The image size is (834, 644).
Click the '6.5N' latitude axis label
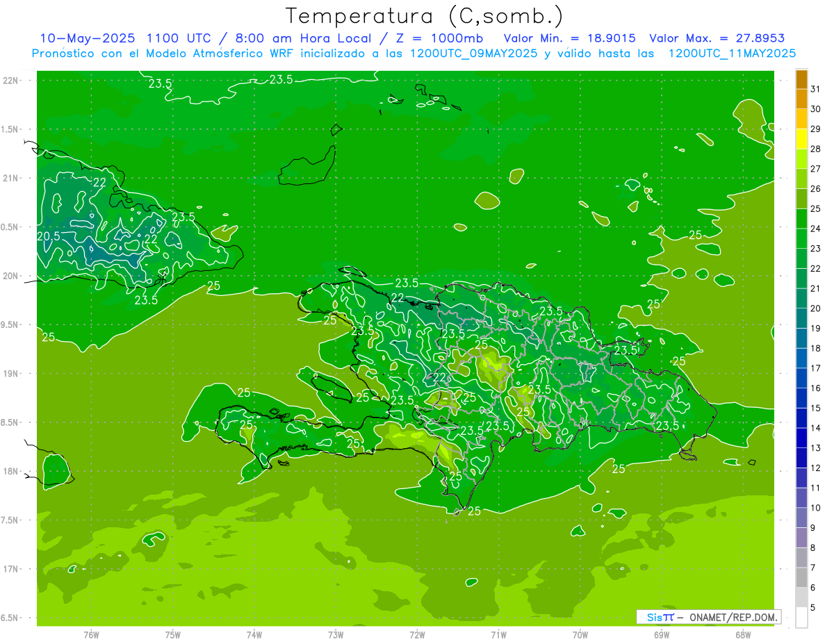10,618
